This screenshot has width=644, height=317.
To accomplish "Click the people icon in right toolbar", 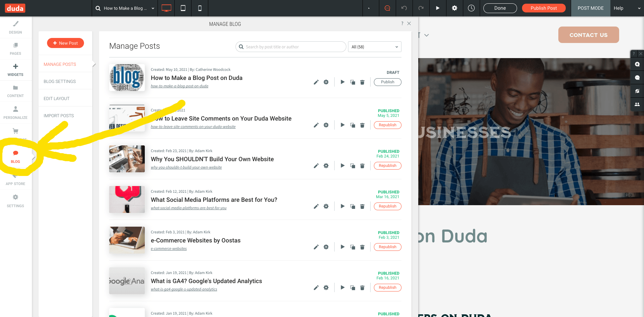I will [x=637, y=104].
